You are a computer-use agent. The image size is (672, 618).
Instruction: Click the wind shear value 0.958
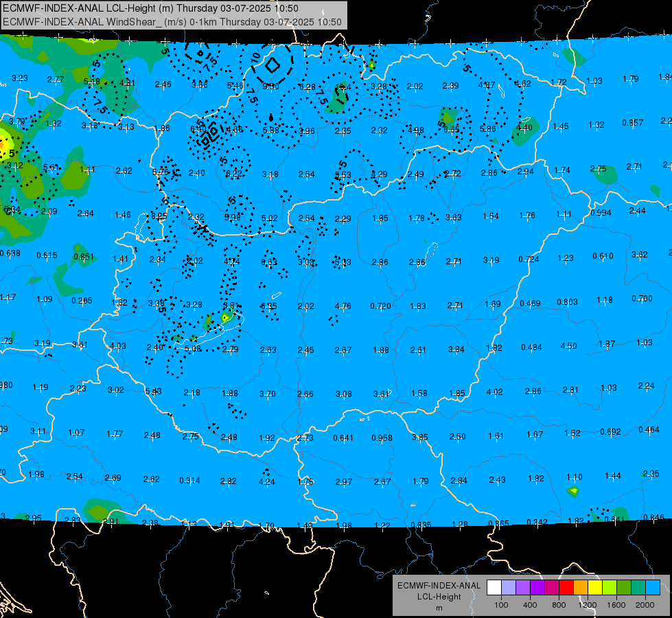382,438
